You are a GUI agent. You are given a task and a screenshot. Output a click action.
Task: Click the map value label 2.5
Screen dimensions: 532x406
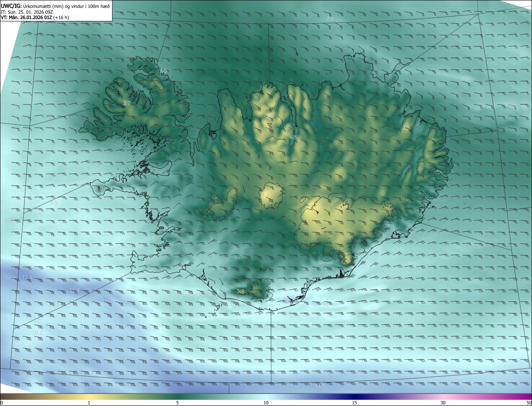[x=406, y=128]
